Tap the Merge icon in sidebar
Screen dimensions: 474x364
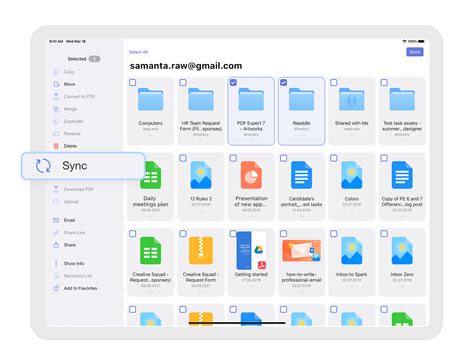click(x=56, y=109)
